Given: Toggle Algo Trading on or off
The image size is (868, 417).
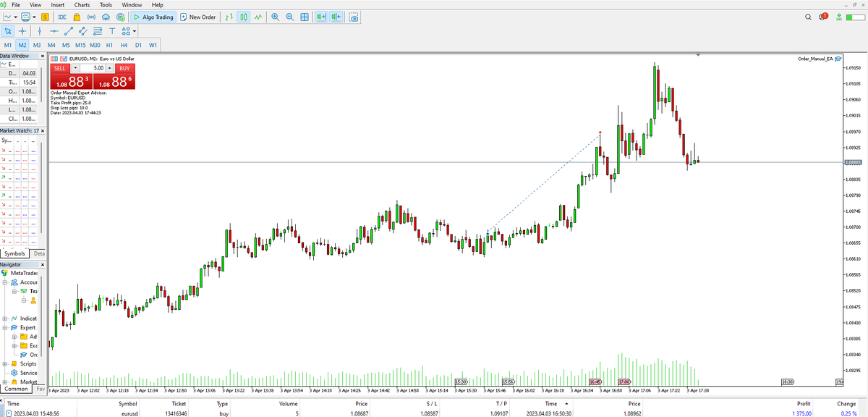Looking at the screenshot, I should 152,16.
